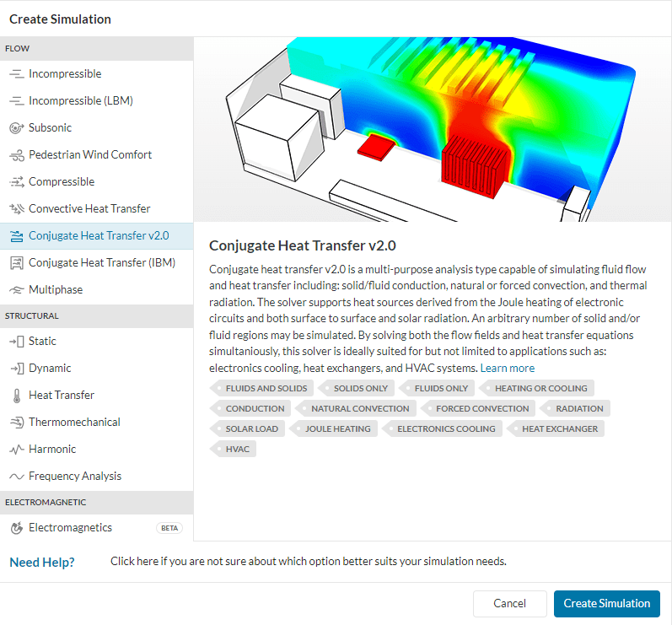Select the Subsonic analysis icon
This screenshot has height=625, width=672.
pyautogui.click(x=16, y=128)
